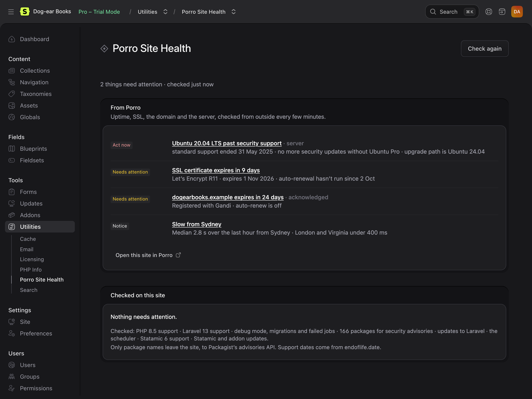Image resolution: width=532 pixels, height=399 pixels.
Task: Click the Dog-ear Books site name
Action: point(52,12)
